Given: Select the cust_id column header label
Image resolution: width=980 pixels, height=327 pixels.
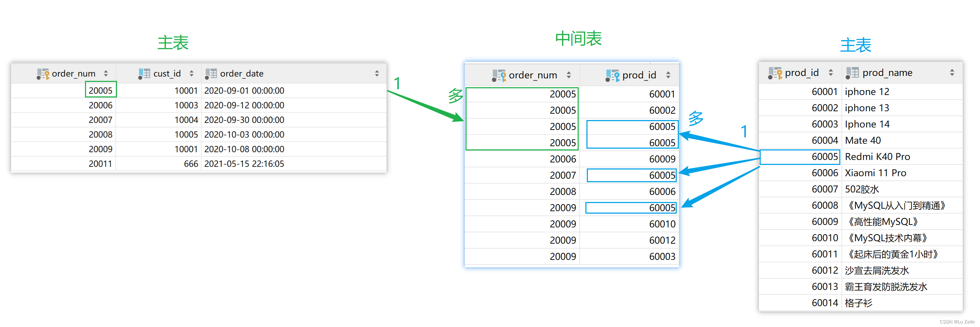Looking at the screenshot, I should (167, 73).
